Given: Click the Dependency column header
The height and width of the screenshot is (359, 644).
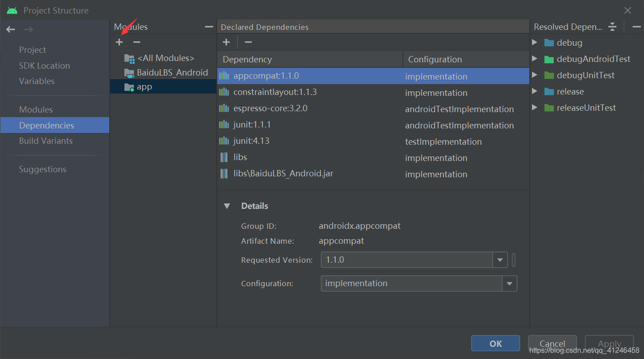Looking at the screenshot, I should pos(310,59).
